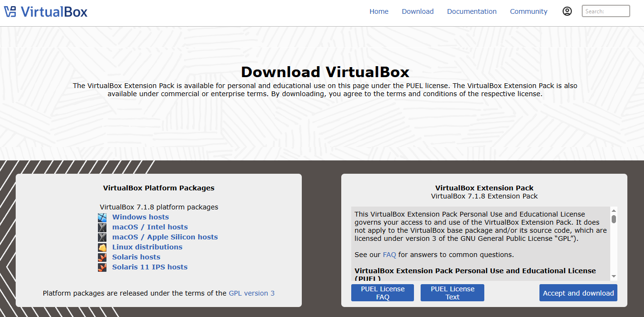Screen dimensions: 644x317
Task: Click the PUEL License FAQ button
Action: coord(383,293)
